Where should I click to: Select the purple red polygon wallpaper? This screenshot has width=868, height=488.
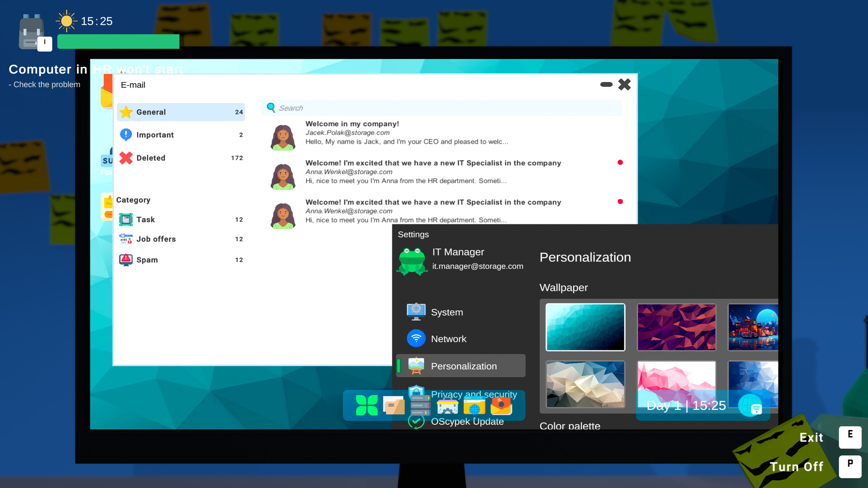(x=676, y=327)
